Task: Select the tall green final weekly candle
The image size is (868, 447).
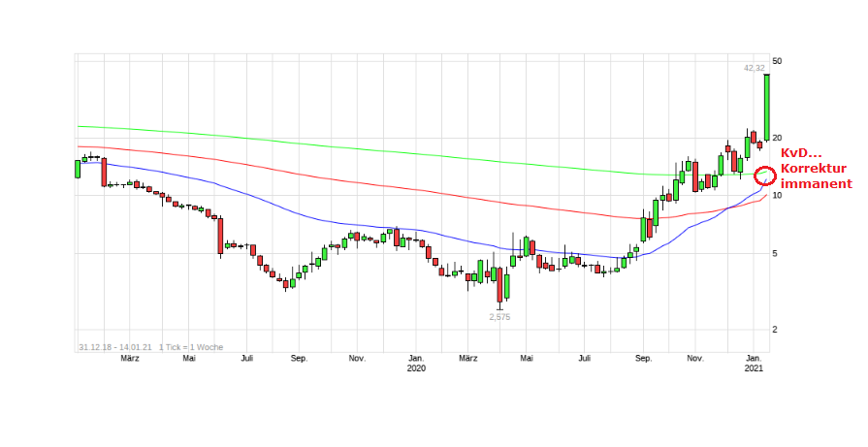Action: click(766, 108)
